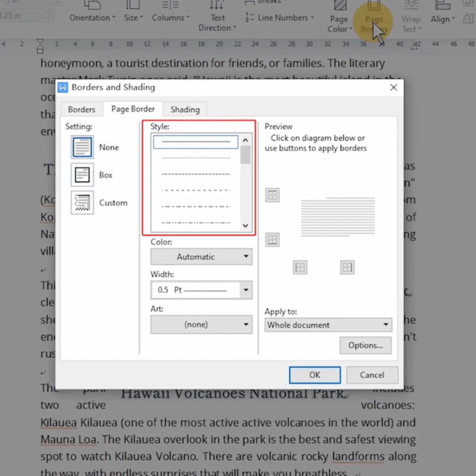This screenshot has height=476, width=476.
Task: Click the Style list scrollbar thumb
Action: 245,155
